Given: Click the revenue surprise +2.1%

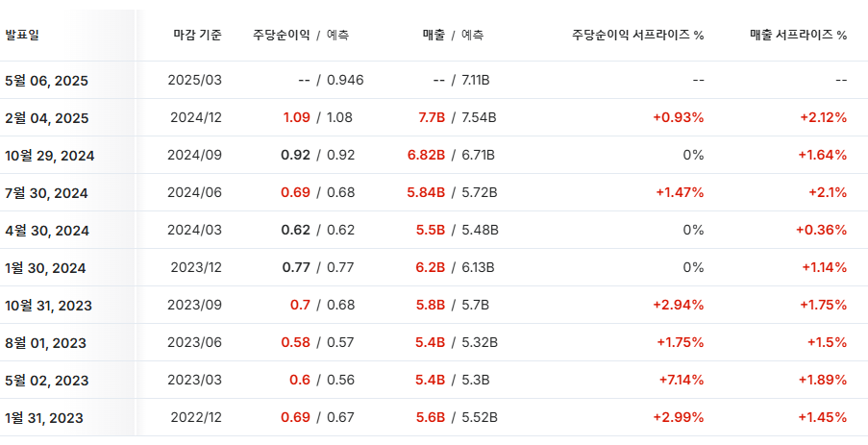Looking at the screenshot, I should pos(827,192).
